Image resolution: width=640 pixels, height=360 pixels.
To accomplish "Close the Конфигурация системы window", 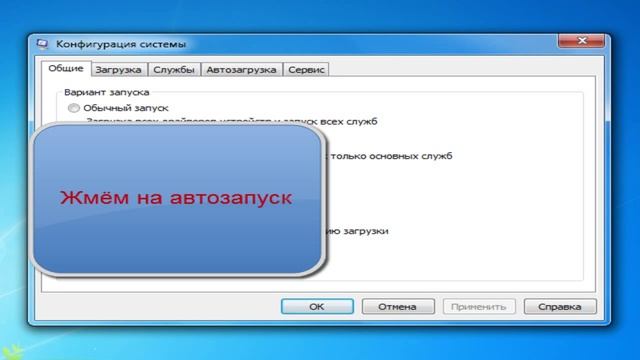I will [582, 40].
